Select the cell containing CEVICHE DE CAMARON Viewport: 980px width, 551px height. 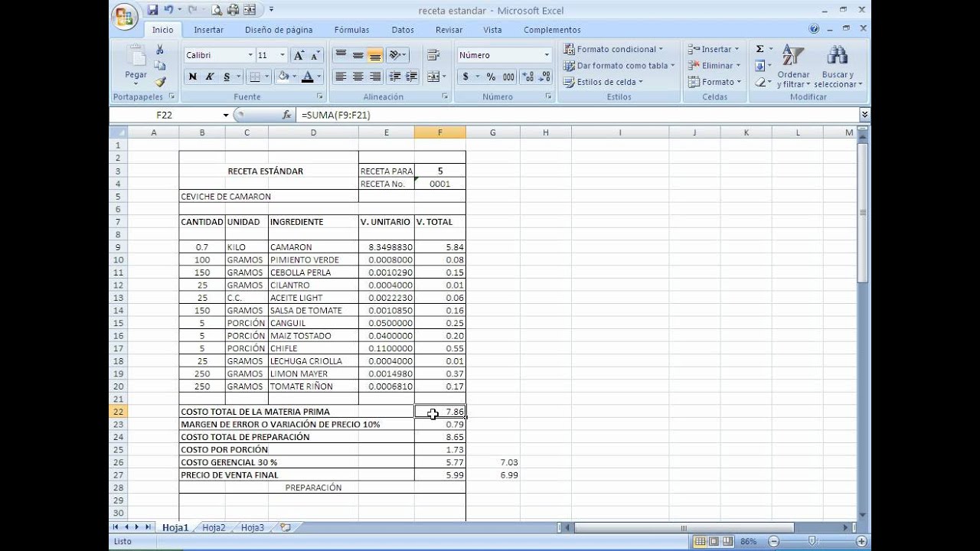268,197
